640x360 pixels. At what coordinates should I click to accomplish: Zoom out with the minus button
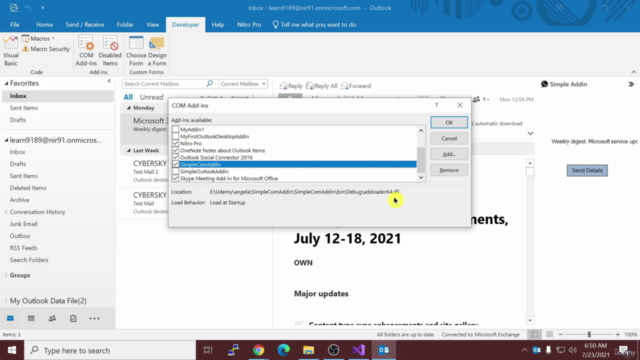click(561, 334)
